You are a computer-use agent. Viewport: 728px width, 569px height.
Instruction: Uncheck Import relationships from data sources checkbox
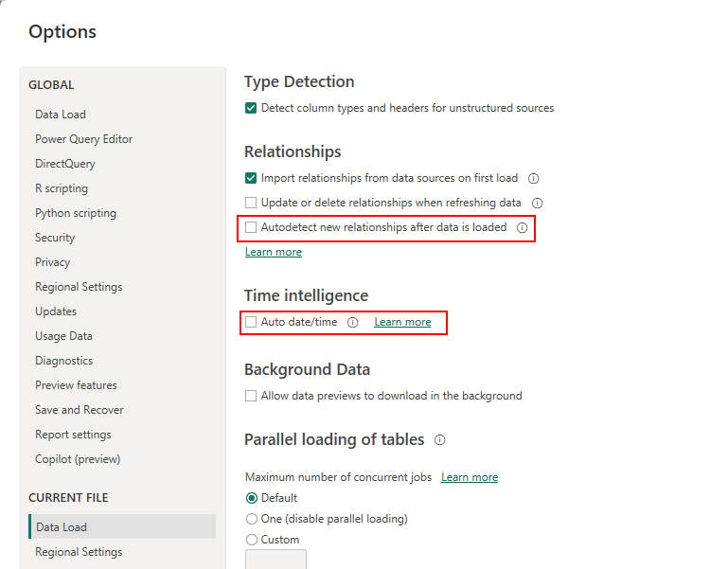[x=251, y=178]
